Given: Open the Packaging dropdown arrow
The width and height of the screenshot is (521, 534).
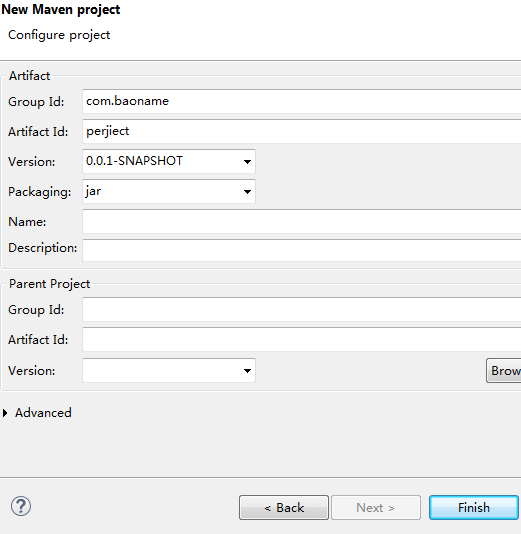Looking at the screenshot, I should tap(248, 192).
